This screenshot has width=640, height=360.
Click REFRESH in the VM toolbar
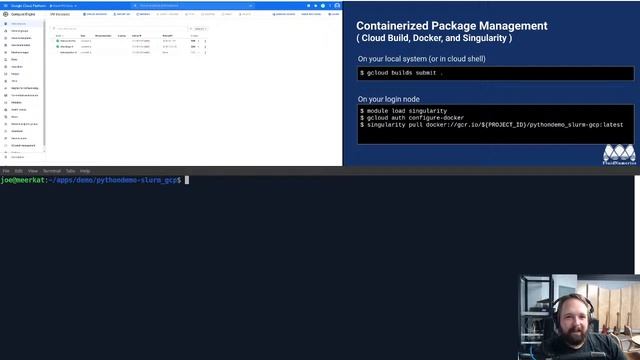143,14
